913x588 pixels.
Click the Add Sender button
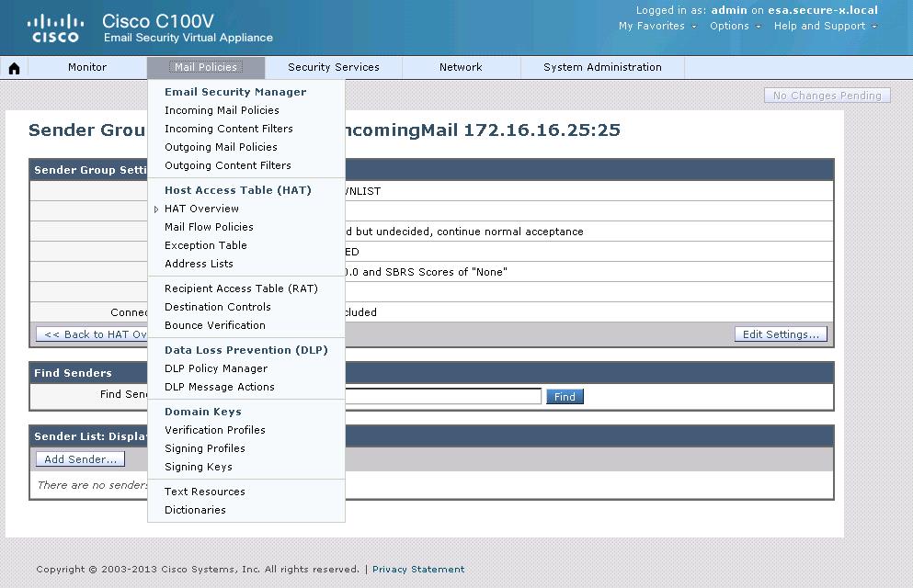click(80, 459)
